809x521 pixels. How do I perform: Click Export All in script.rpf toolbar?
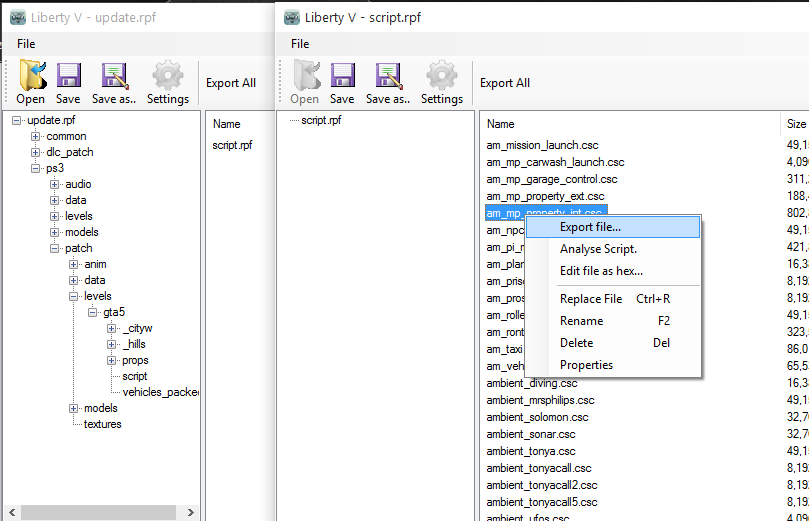(x=505, y=83)
